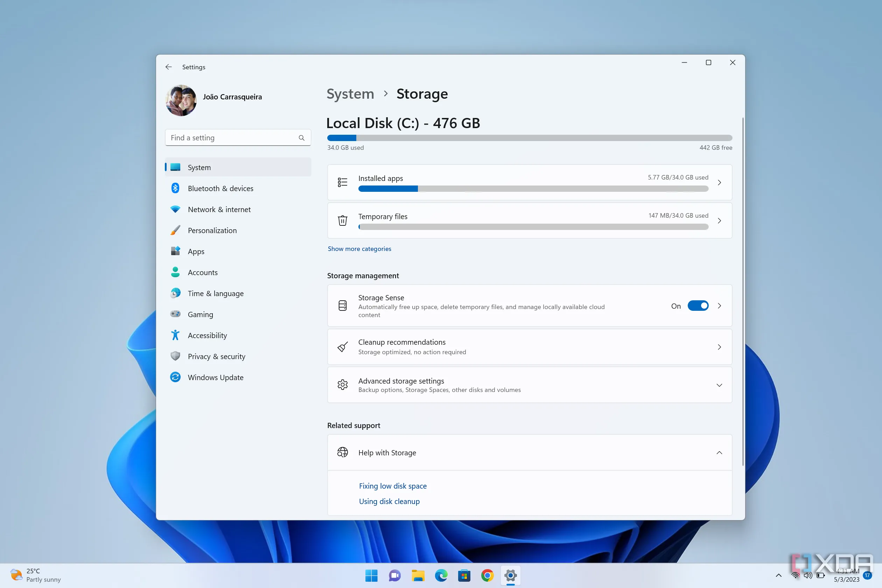This screenshot has width=882, height=588.
Task: Collapse the Help with Storage section
Action: pos(719,452)
